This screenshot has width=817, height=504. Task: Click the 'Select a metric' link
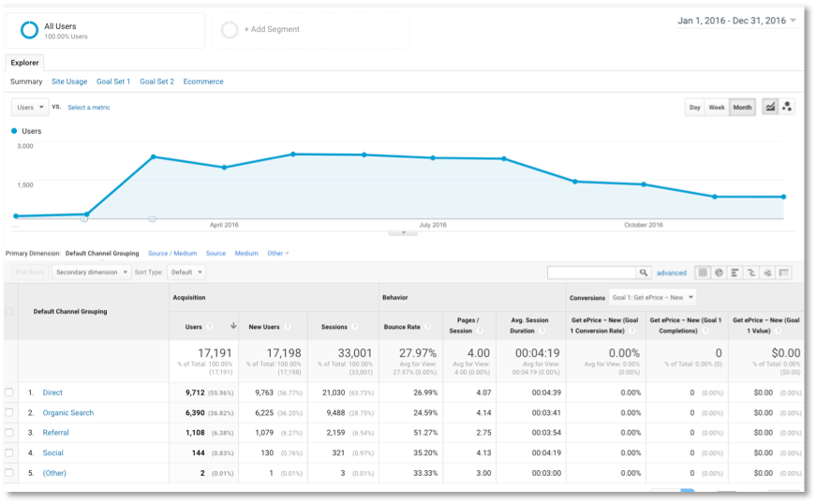point(89,108)
